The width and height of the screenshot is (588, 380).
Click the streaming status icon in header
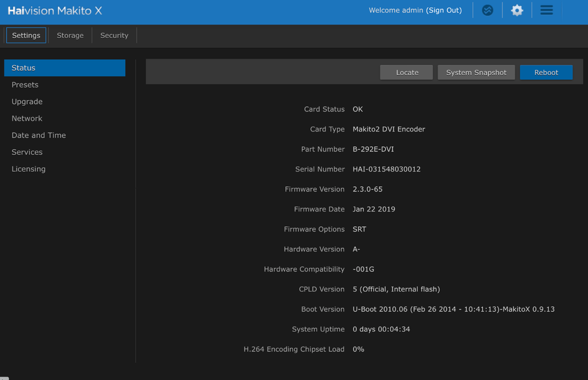[487, 11]
